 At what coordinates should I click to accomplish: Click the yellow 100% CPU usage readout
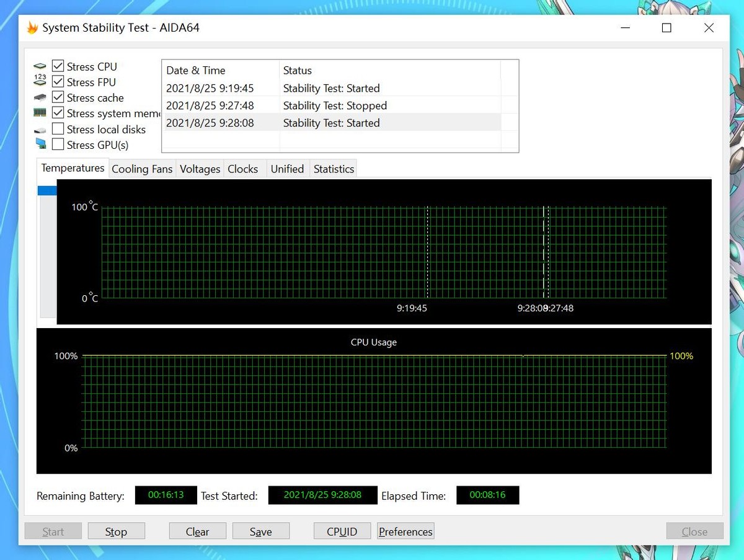point(681,356)
